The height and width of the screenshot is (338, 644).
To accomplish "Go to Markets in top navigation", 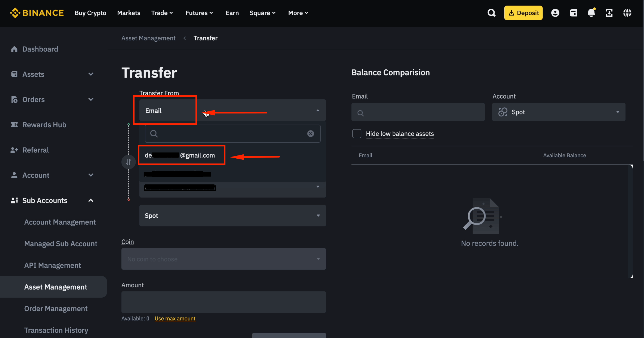I will point(128,13).
